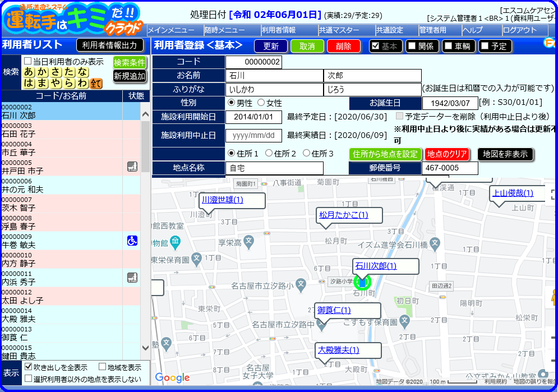
Task: Click the walking-aid icon beside 内浜 秀子
Action: (132, 278)
